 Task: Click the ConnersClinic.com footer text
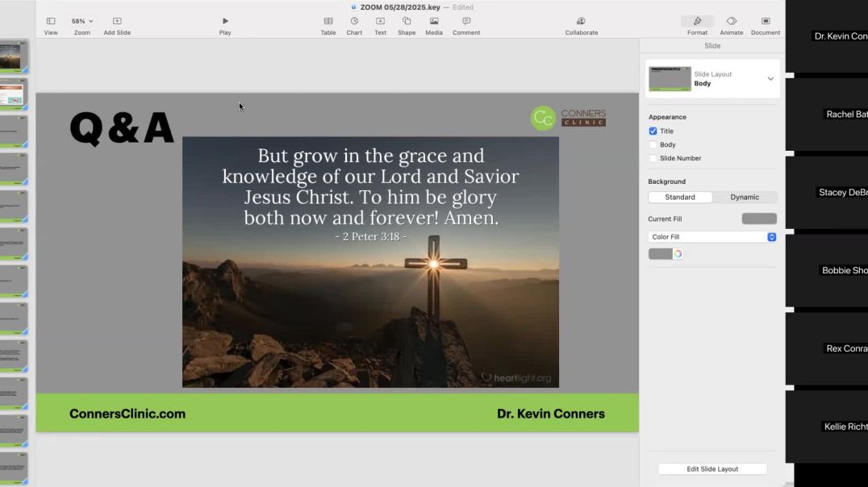(x=127, y=414)
